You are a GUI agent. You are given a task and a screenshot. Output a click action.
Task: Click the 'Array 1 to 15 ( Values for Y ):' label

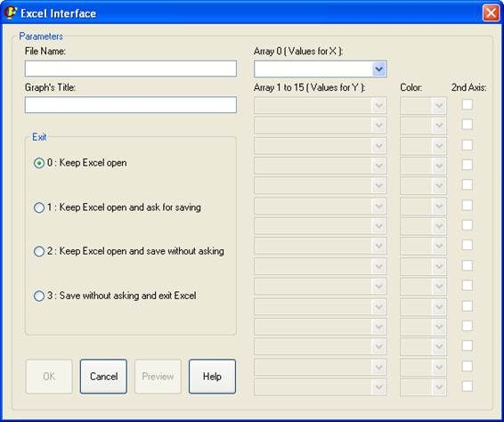point(309,87)
